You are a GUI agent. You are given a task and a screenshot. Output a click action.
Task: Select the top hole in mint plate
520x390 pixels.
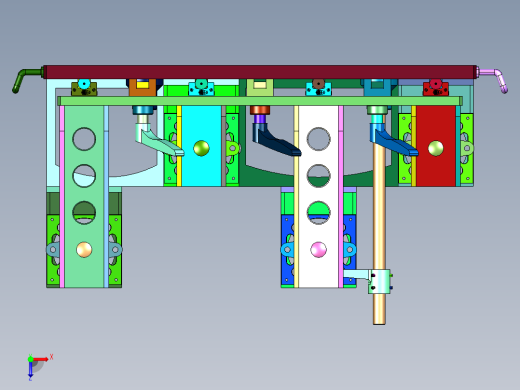pyautogui.click(x=84, y=139)
